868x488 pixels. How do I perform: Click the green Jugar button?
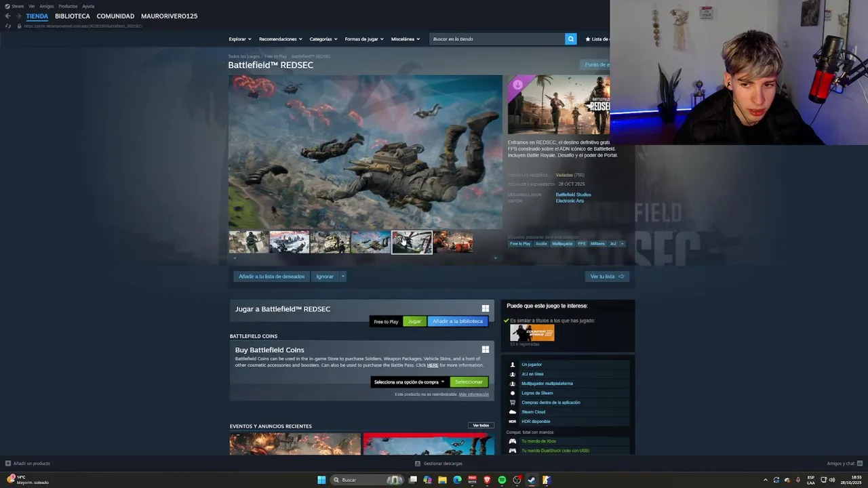click(x=414, y=321)
